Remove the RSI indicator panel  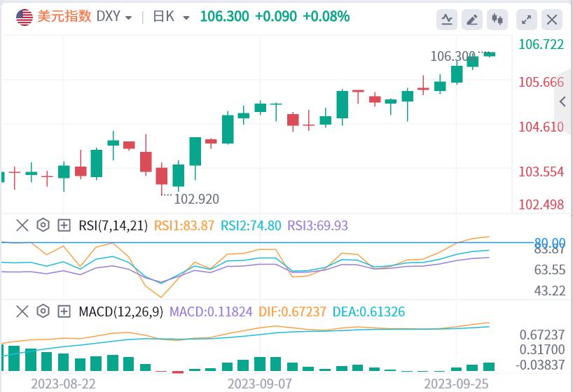[22, 225]
